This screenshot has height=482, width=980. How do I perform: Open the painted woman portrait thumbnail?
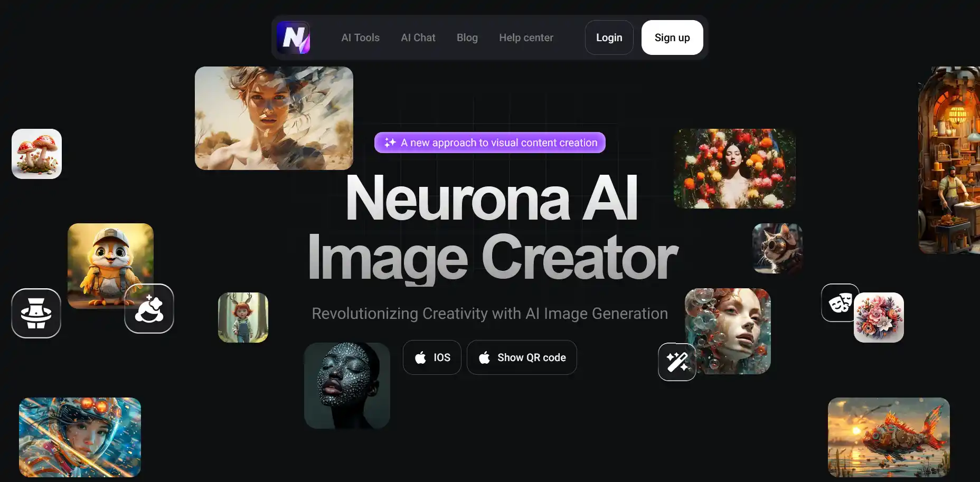(x=274, y=118)
